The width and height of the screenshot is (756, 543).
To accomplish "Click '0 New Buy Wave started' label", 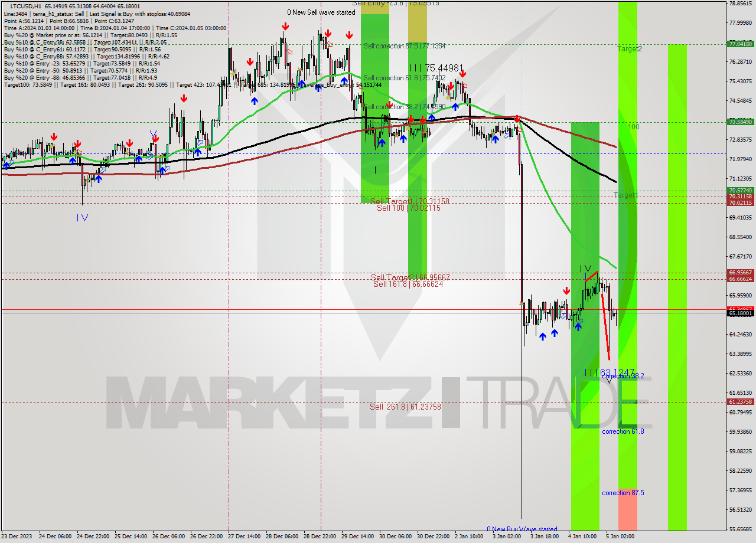I will pos(522,529).
